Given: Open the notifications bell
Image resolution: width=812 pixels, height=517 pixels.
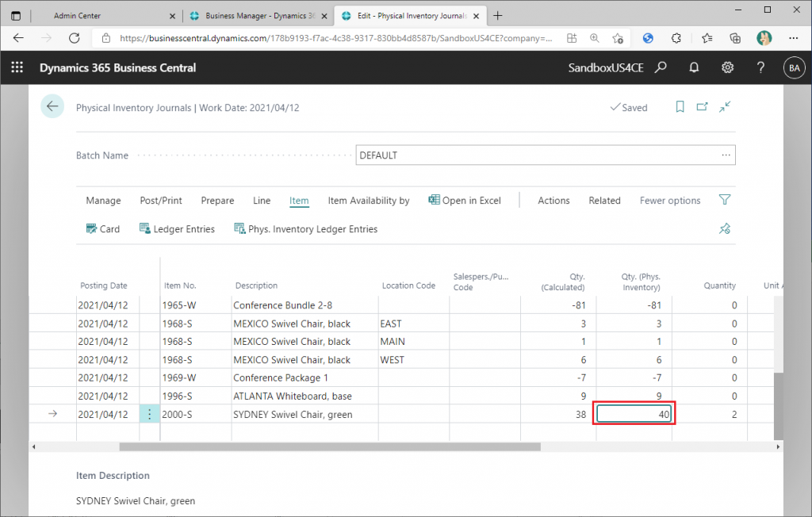Looking at the screenshot, I should [x=694, y=67].
